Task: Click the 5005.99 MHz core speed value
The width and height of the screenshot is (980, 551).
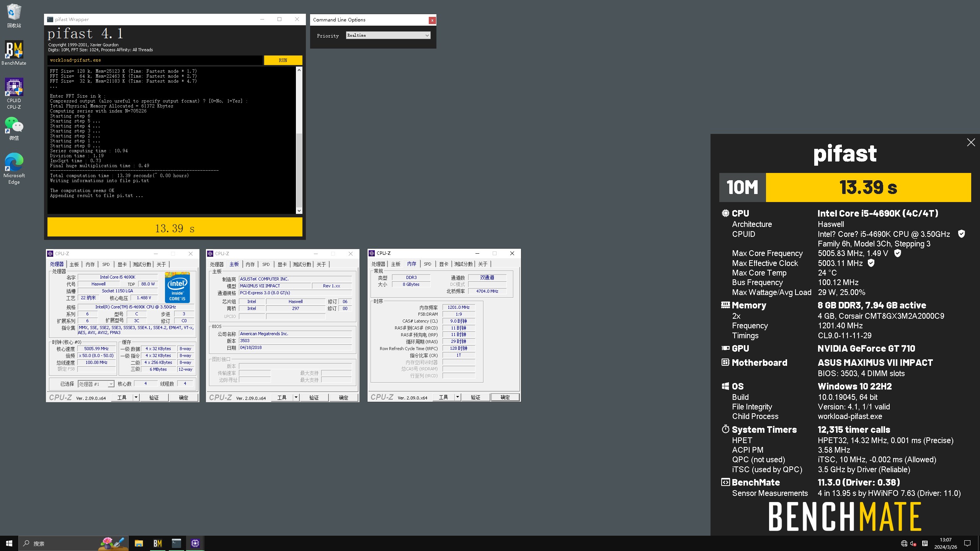Action: tap(96, 349)
